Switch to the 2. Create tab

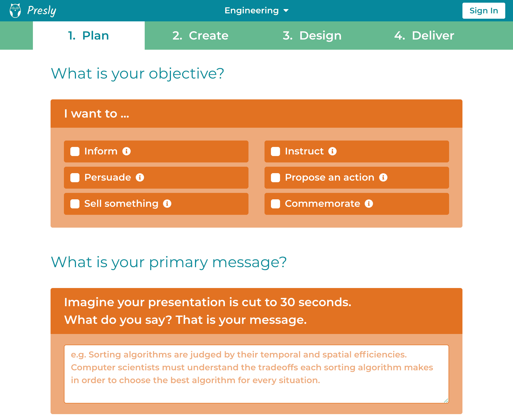coord(200,36)
